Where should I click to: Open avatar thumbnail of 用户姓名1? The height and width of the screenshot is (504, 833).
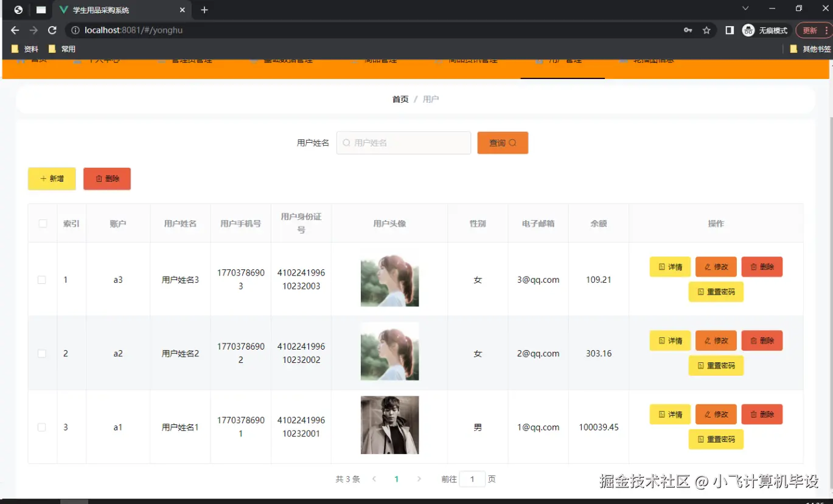coord(389,425)
